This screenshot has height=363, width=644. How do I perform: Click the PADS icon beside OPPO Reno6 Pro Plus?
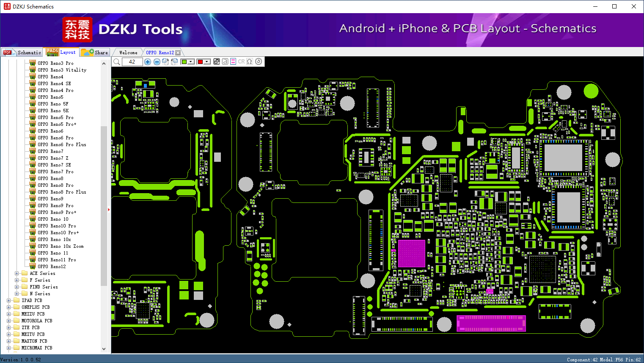click(x=33, y=144)
